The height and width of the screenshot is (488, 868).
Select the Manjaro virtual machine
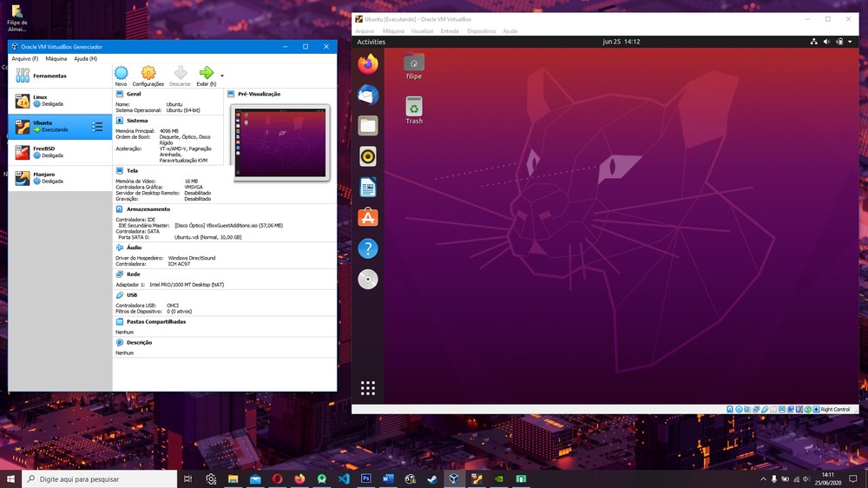click(x=48, y=177)
